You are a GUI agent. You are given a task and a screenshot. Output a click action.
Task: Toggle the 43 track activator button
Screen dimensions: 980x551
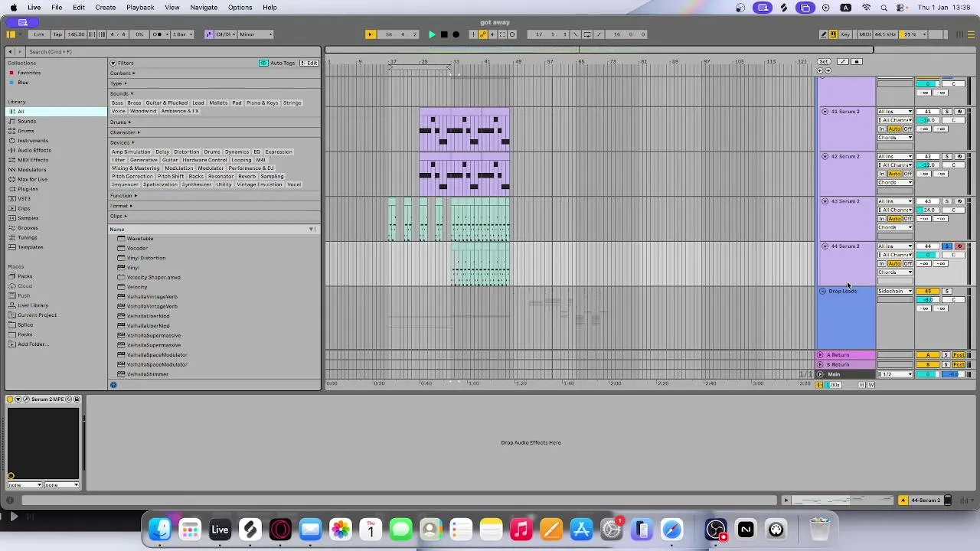point(928,201)
